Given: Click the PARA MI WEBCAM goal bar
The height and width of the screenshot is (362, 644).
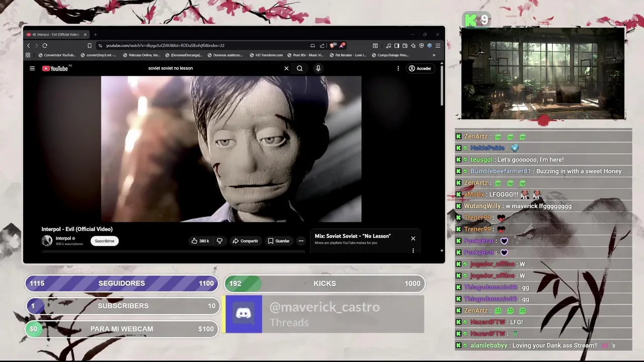Looking at the screenshot, I should pyautogui.click(x=122, y=329).
